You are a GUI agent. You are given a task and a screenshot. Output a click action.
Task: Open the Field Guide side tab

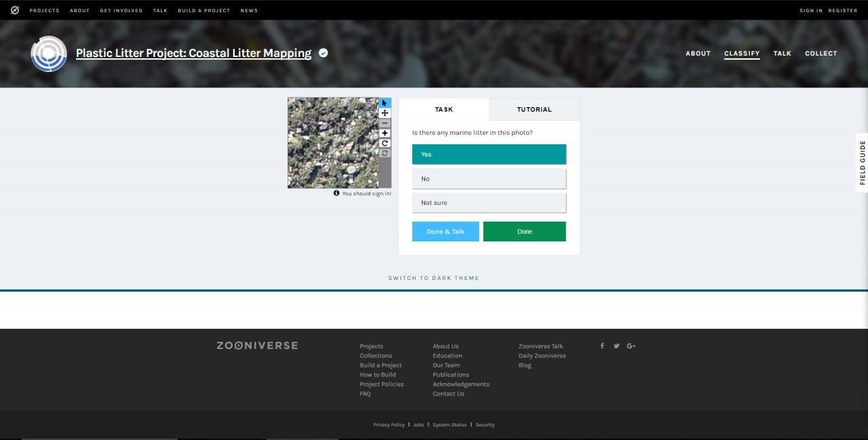point(862,163)
